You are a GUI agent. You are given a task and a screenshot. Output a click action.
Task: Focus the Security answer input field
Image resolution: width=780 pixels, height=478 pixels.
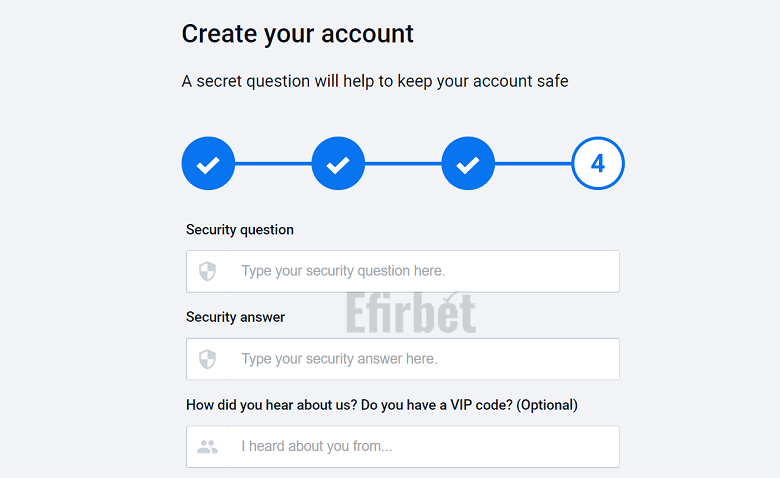point(403,359)
